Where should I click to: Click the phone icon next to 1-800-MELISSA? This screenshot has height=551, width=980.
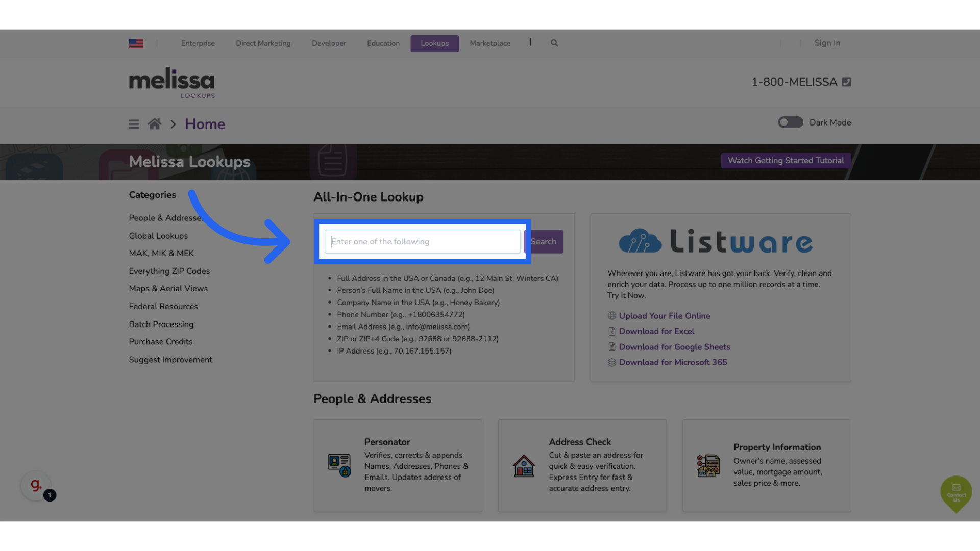pyautogui.click(x=847, y=82)
